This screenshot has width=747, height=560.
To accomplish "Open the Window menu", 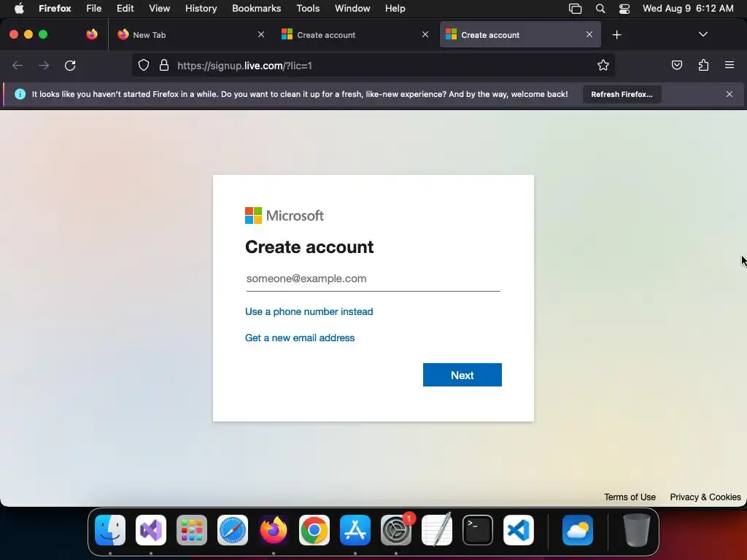I will 352,8.
